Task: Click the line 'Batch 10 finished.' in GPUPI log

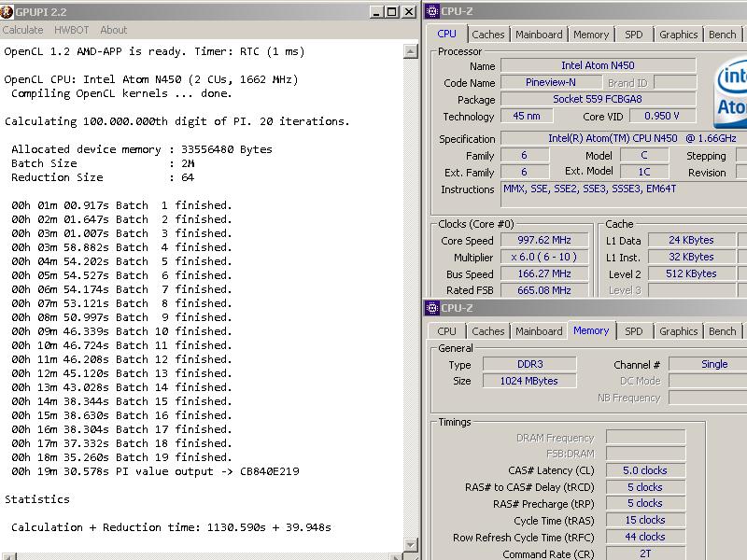Action: (121, 331)
